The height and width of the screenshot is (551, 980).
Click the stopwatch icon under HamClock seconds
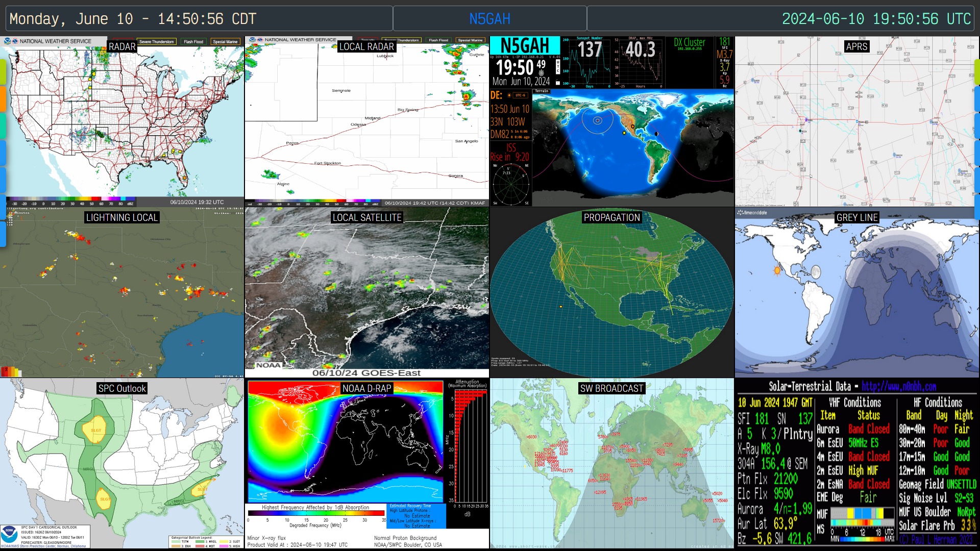tap(541, 73)
